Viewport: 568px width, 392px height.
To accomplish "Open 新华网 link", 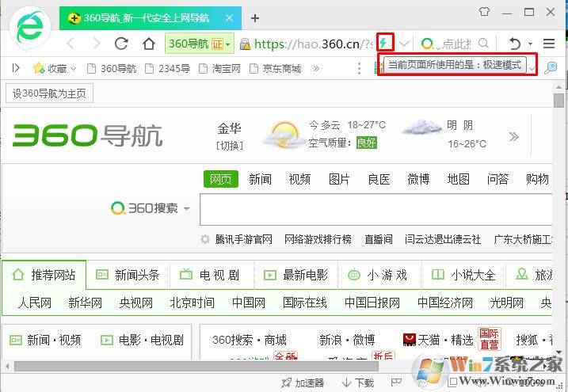I will tap(85, 303).
